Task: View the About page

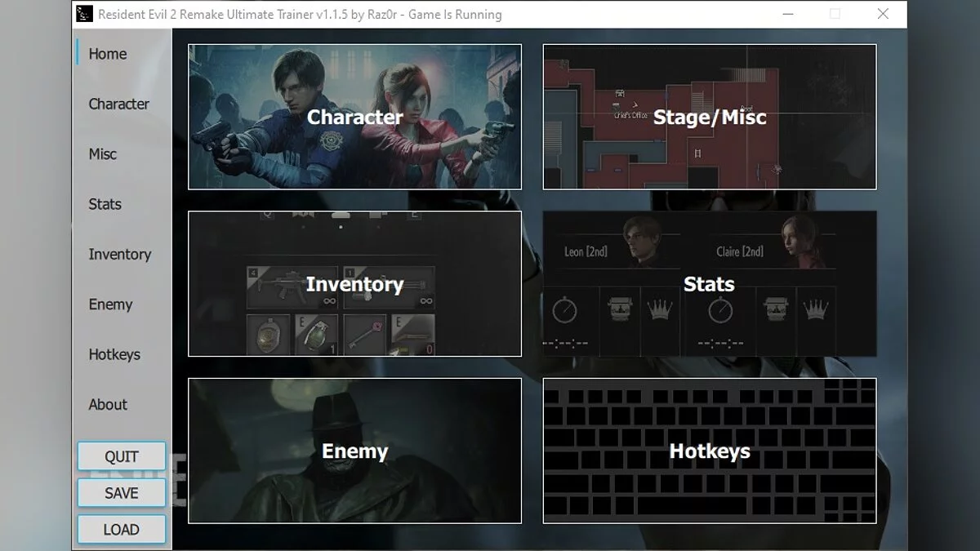Action: [x=108, y=404]
